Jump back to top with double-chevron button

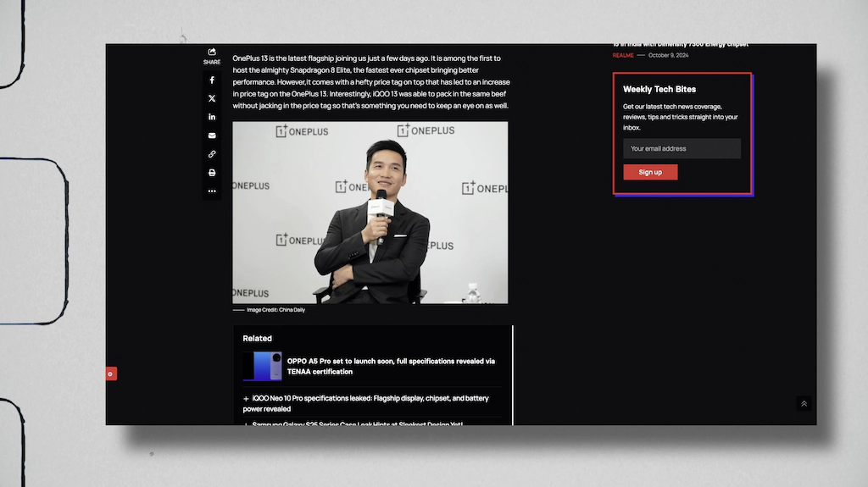pos(804,404)
